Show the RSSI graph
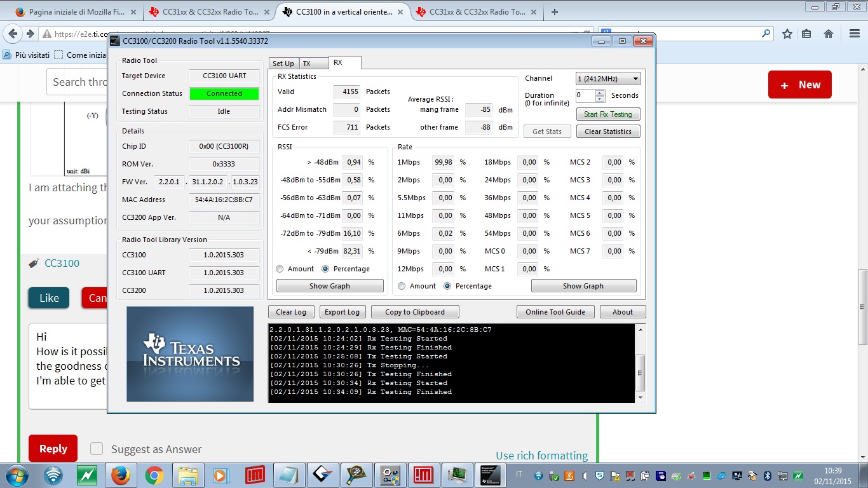The image size is (868, 488). tap(330, 286)
